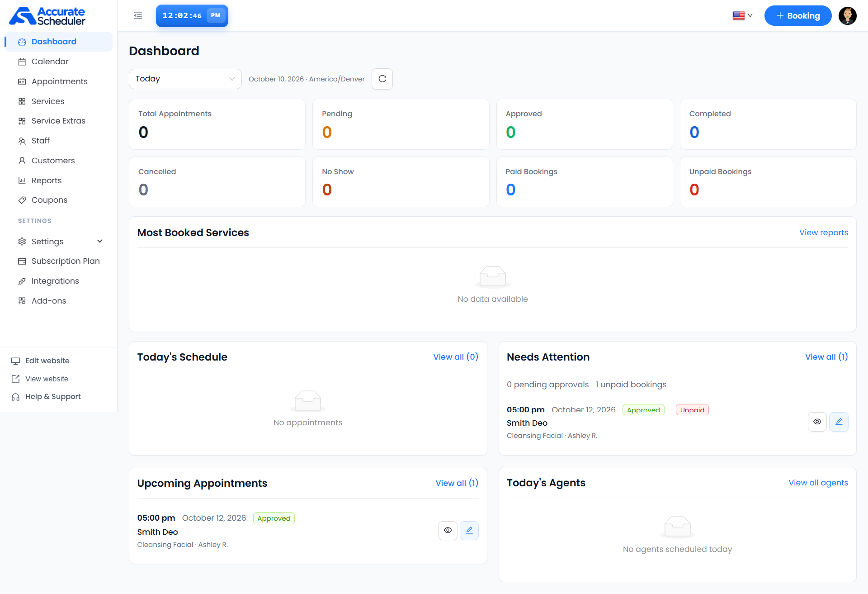Click the Edit website monitor icon
This screenshot has width=868, height=594.
click(15, 361)
